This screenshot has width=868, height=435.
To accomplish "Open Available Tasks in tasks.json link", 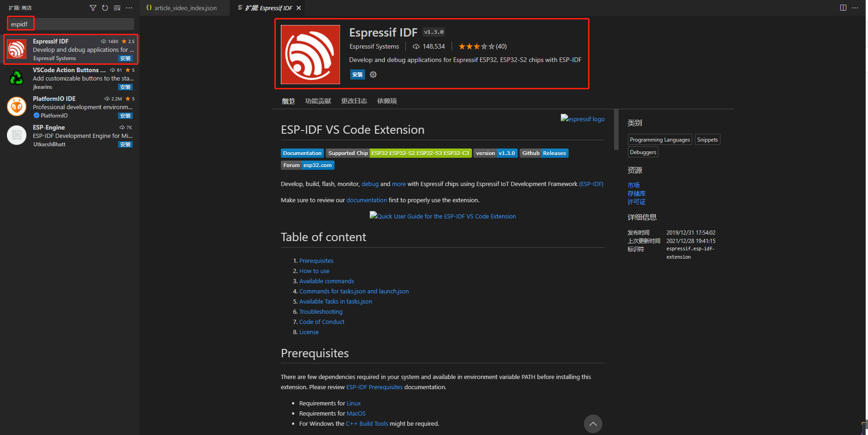I will pyautogui.click(x=335, y=302).
